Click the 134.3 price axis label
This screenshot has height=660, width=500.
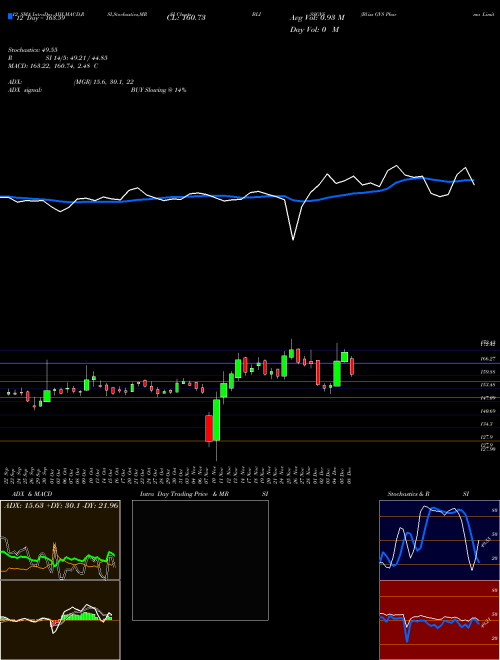click(487, 424)
